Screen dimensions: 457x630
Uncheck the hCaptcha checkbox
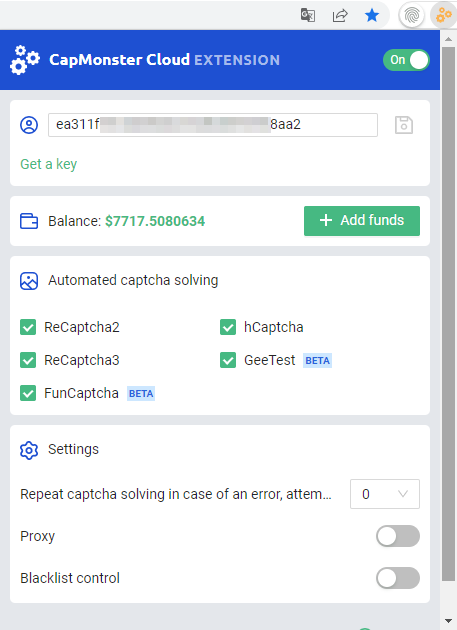pyautogui.click(x=228, y=327)
